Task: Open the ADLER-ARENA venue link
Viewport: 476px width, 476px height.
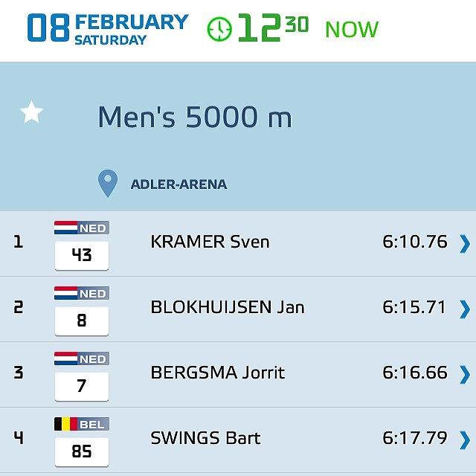Action: point(178,184)
